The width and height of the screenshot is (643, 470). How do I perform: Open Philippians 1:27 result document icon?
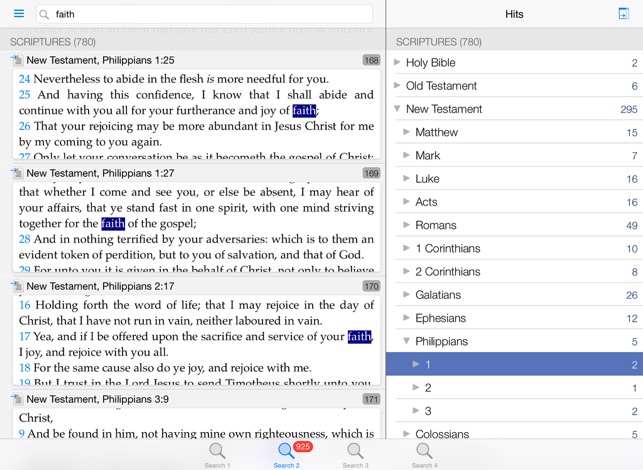(x=17, y=173)
